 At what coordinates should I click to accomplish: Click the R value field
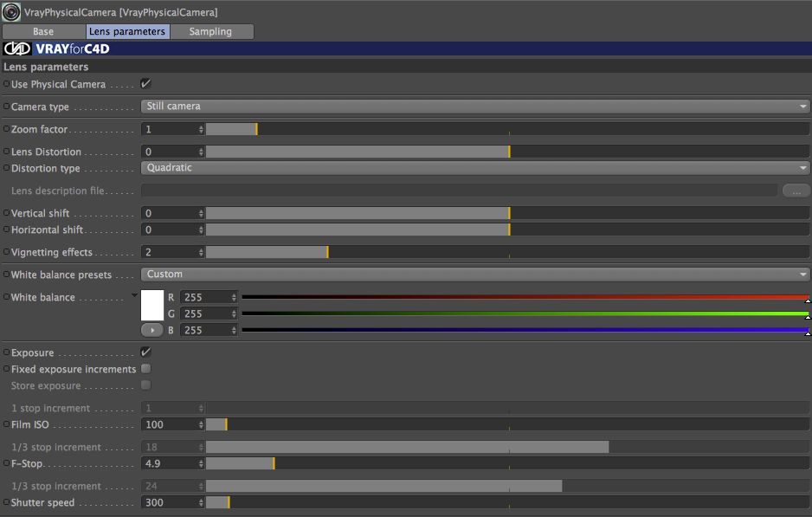[x=205, y=297]
